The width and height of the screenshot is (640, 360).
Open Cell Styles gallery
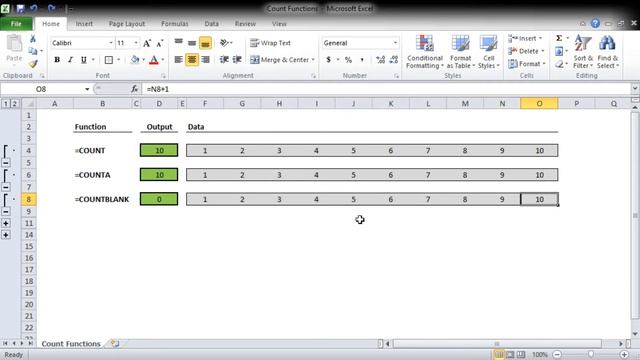(488, 52)
